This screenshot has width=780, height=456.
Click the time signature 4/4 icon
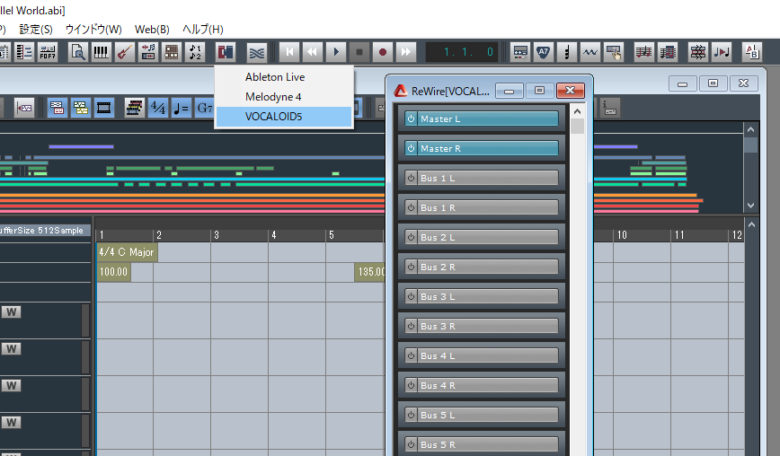[x=157, y=108]
